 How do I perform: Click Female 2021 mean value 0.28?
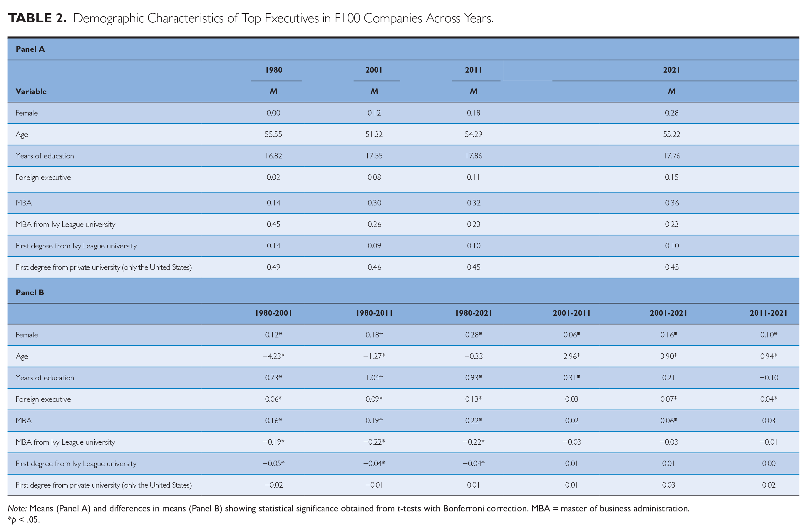pyautogui.click(x=671, y=113)
